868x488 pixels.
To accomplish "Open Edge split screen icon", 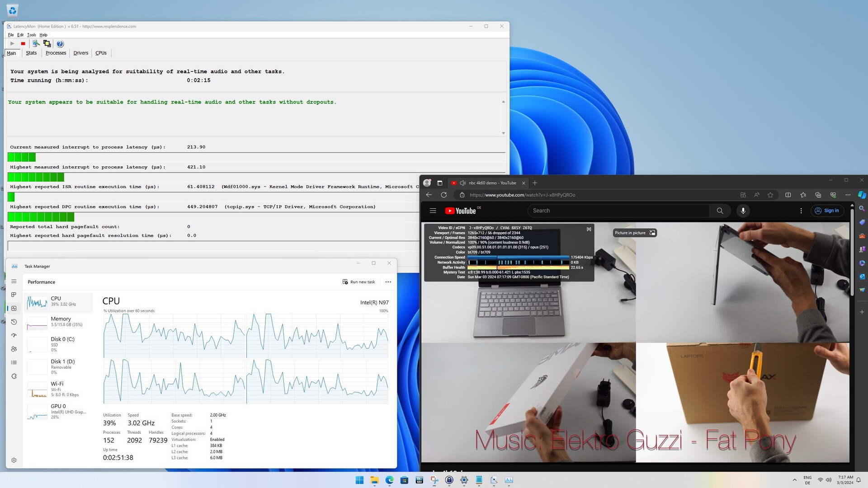I will pyautogui.click(x=788, y=195).
